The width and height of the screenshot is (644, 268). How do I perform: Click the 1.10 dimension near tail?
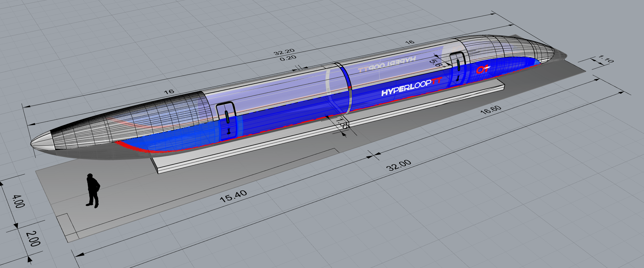606,60
